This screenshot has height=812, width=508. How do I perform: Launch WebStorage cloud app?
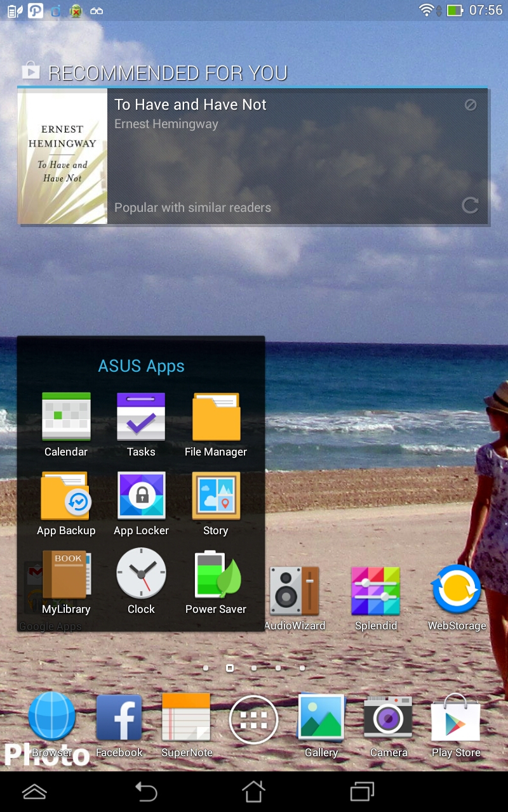tap(457, 590)
